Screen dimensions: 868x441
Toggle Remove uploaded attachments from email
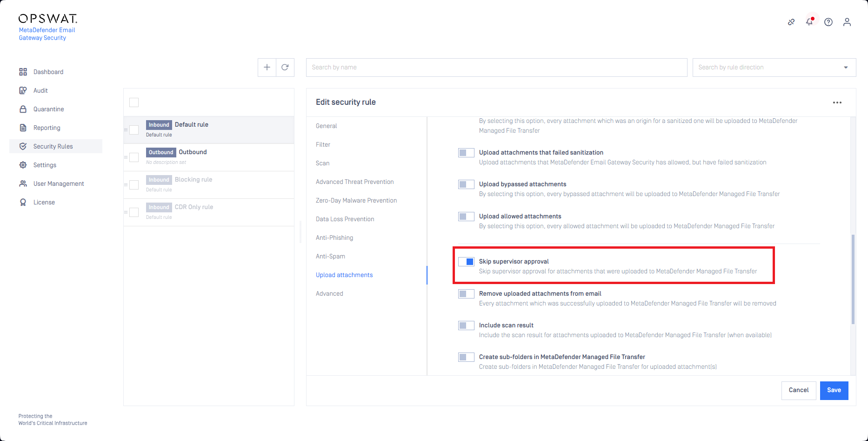(466, 294)
